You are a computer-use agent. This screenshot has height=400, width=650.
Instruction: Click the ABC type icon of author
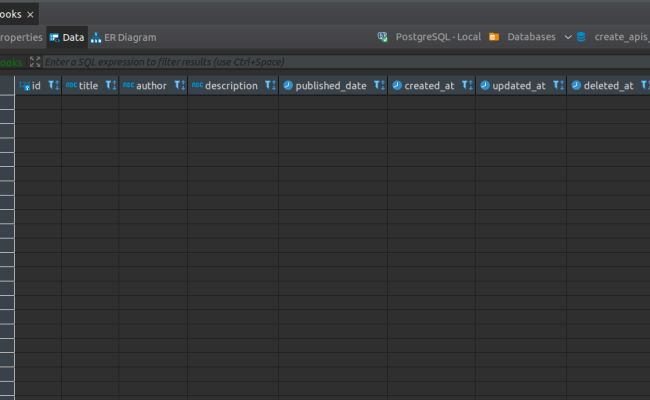click(129, 85)
